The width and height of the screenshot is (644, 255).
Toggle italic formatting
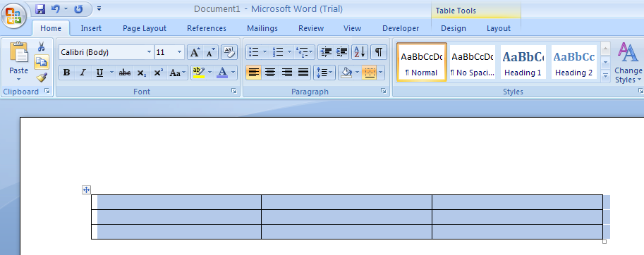83,73
